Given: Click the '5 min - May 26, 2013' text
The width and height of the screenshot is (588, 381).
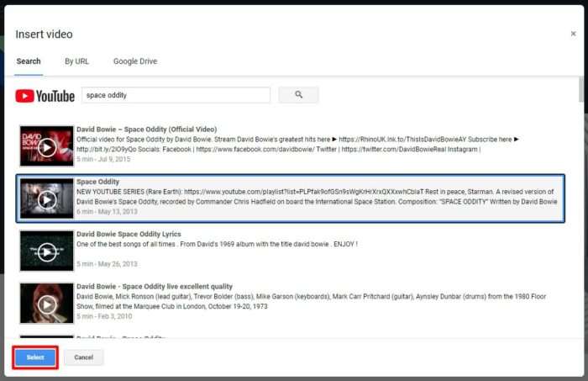Looking at the screenshot, I should pyautogui.click(x=107, y=264).
